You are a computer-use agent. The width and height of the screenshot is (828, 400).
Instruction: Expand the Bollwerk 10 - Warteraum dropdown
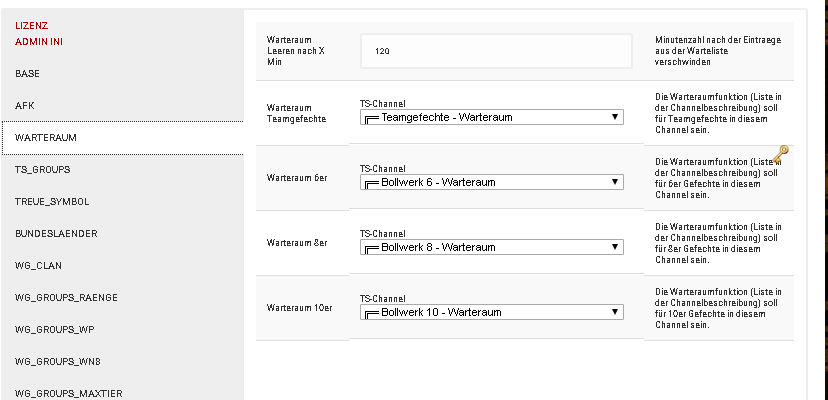[492, 312]
